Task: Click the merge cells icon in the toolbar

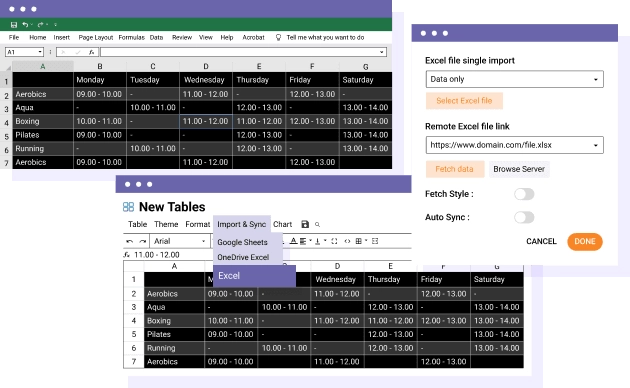Action: click(x=375, y=241)
